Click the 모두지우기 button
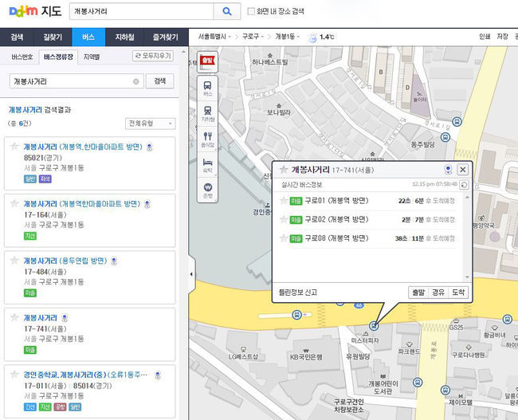The width and height of the screenshot is (518, 420). coord(153,57)
